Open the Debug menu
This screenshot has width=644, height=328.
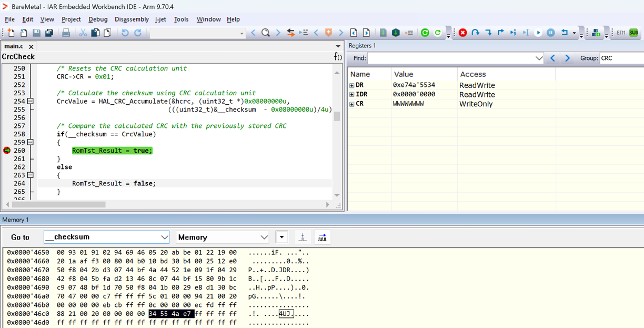98,19
